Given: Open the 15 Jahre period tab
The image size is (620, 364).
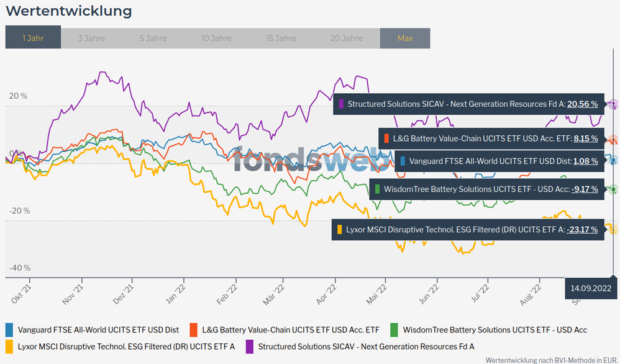Looking at the screenshot, I should point(281,38).
